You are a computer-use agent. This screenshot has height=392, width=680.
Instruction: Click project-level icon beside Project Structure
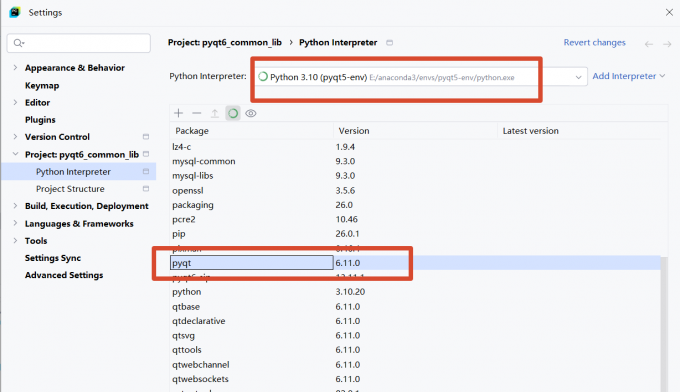(x=146, y=189)
